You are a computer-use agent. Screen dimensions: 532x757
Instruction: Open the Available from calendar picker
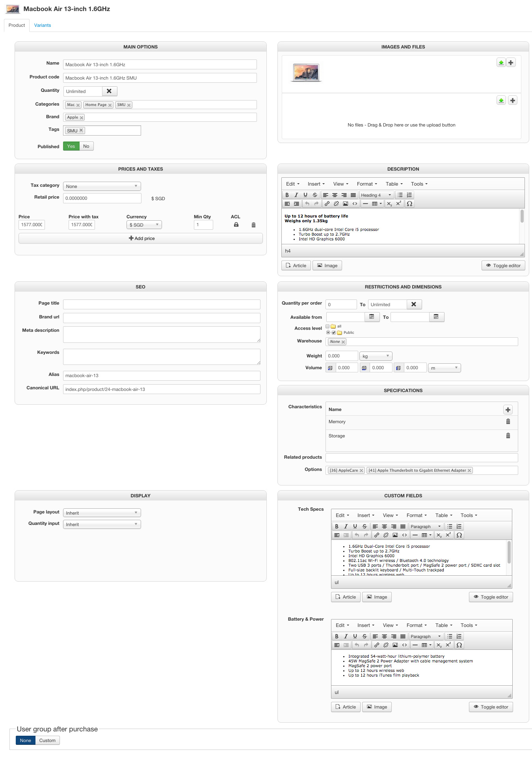(x=372, y=317)
